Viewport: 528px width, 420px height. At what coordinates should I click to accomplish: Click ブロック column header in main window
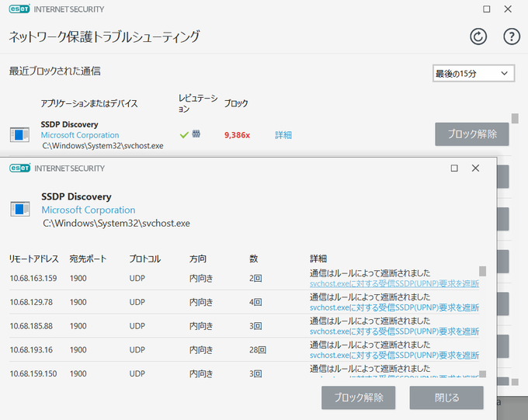236,103
